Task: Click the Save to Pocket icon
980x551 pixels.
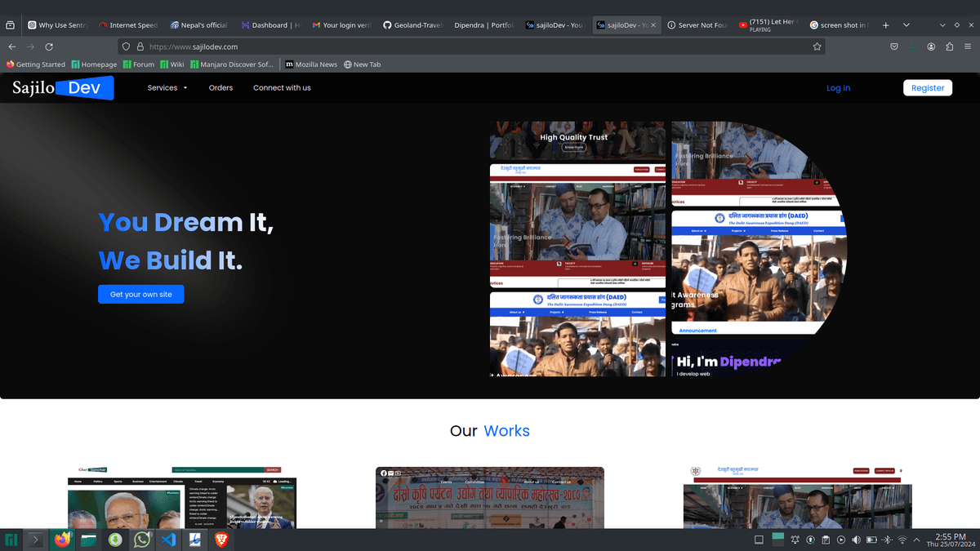Action: (x=894, y=47)
